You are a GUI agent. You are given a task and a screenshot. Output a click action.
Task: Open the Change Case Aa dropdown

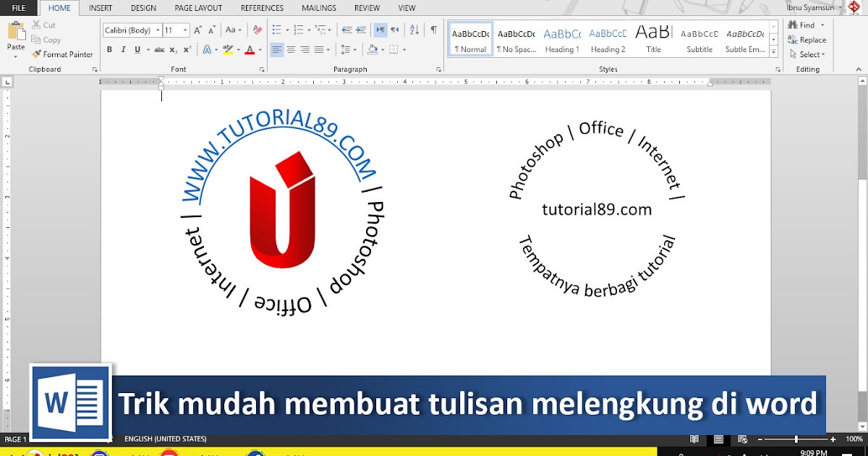pyautogui.click(x=234, y=30)
